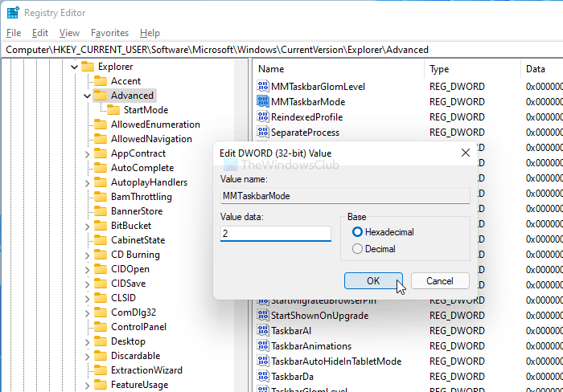This screenshot has width=563, height=392.
Task: Click the AppContract folder icon
Action: pyautogui.click(x=101, y=153)
